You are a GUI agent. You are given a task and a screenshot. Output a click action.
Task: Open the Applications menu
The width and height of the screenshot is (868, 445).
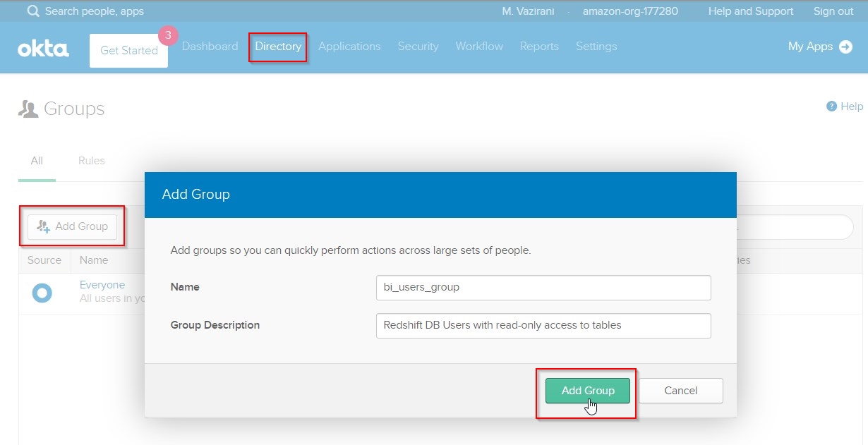(x=349, y=47)
